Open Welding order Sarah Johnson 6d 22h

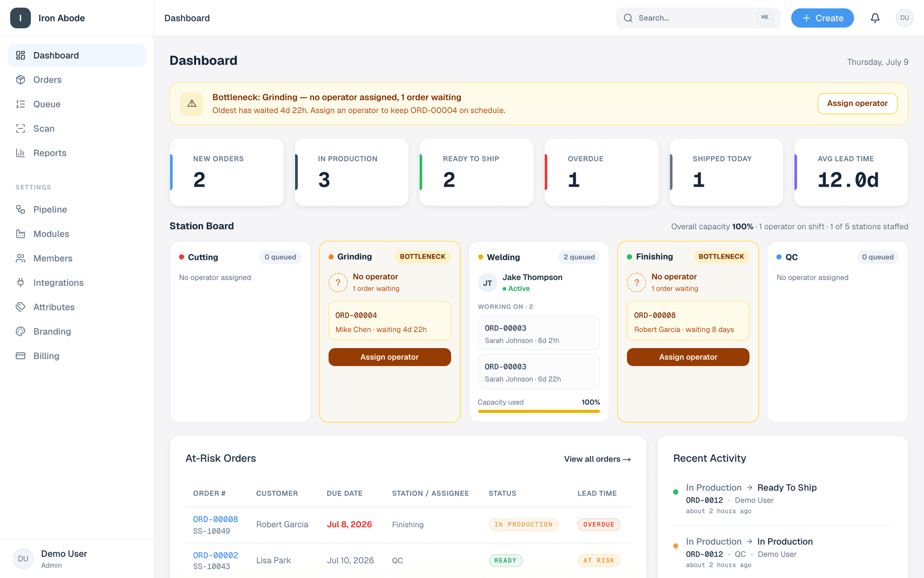[x=539, y=372]
